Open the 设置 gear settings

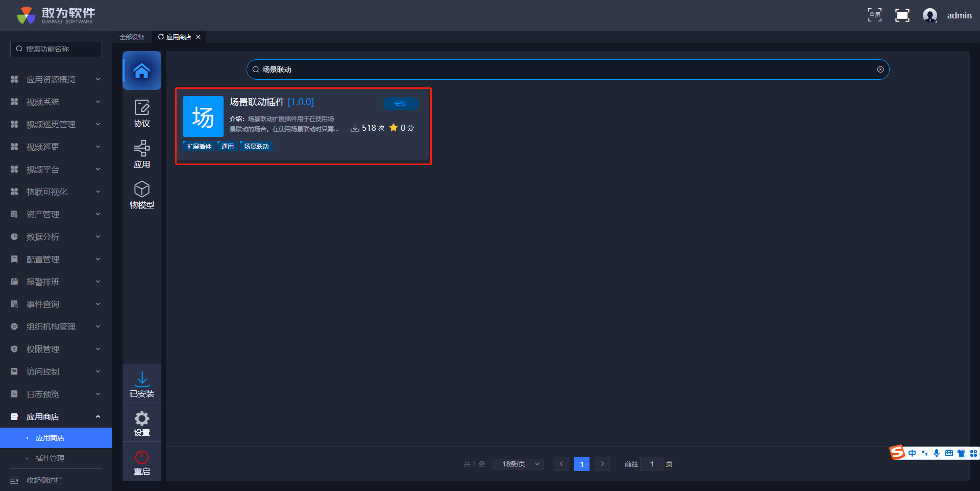[142, 424]
